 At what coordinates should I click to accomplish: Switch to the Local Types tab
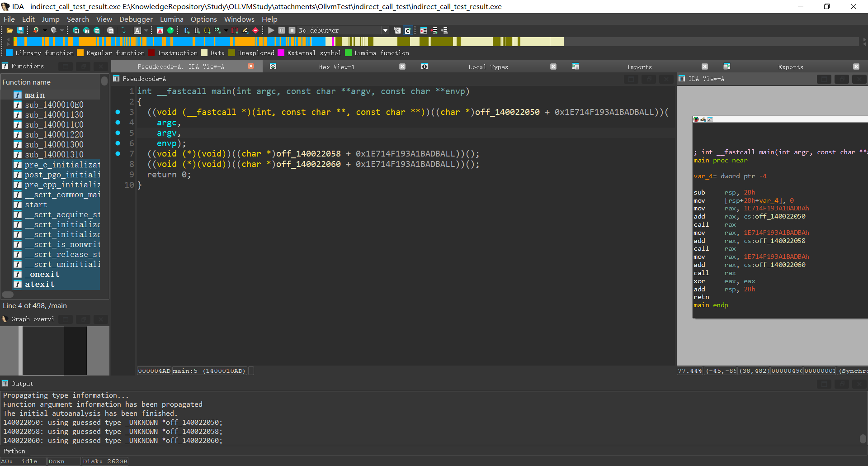tap(488, 67)
